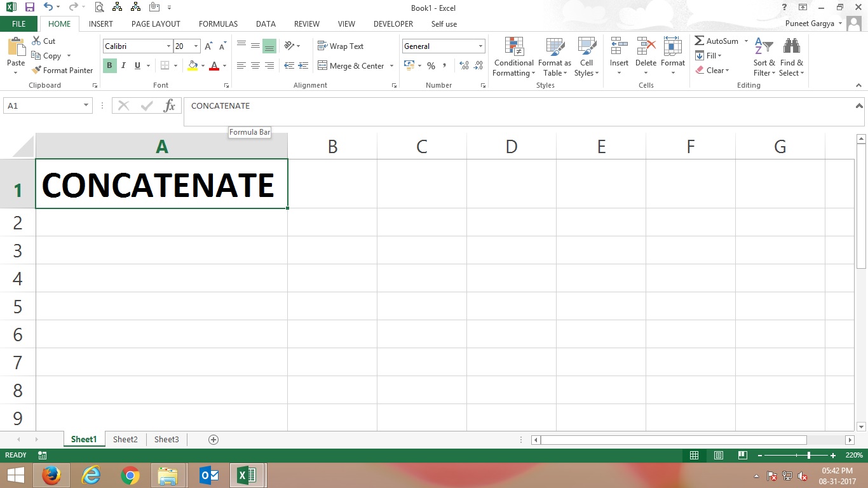
Task: Toggle bold formatting on cell A1
Action: pos(109,65)
